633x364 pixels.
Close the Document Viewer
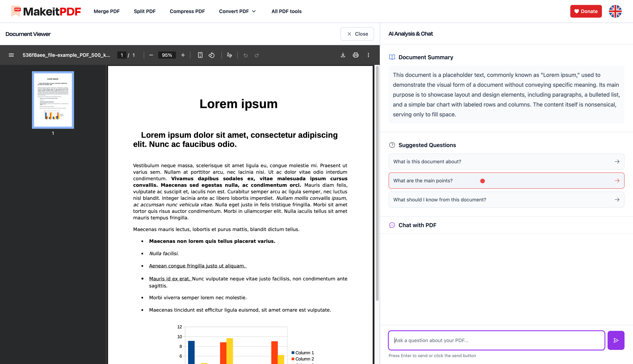[x=357, y=34]
